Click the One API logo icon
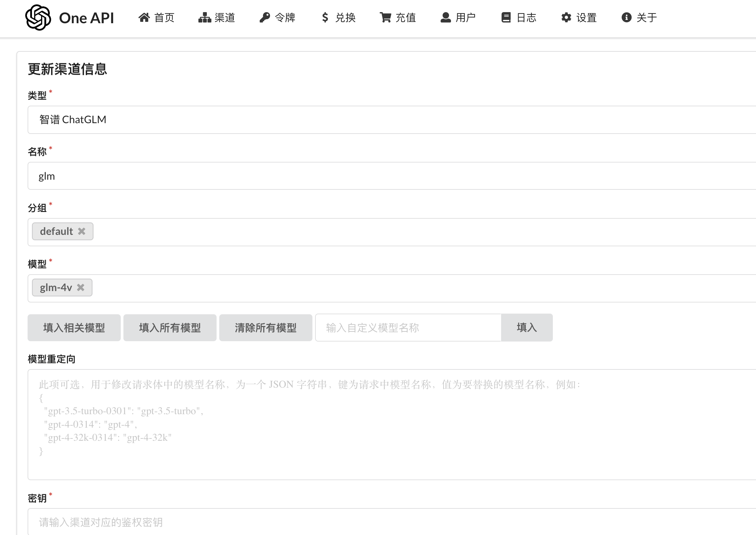The height and width of the screenshot is (535, 756). tap(38, 17)
